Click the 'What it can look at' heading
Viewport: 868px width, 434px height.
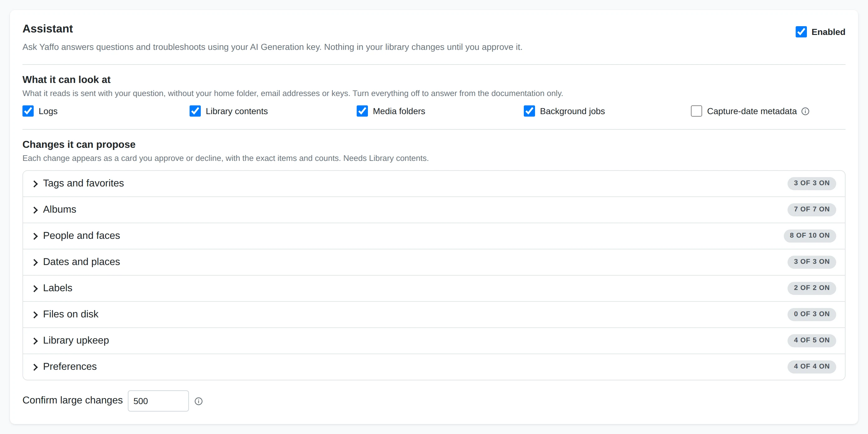pyautogui.click(x=66, y=80)
